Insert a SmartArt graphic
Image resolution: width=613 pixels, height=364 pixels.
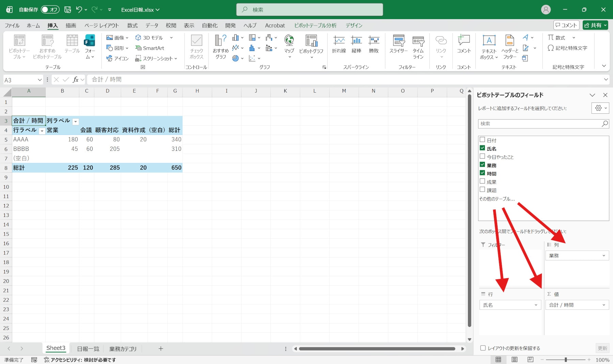150,48
